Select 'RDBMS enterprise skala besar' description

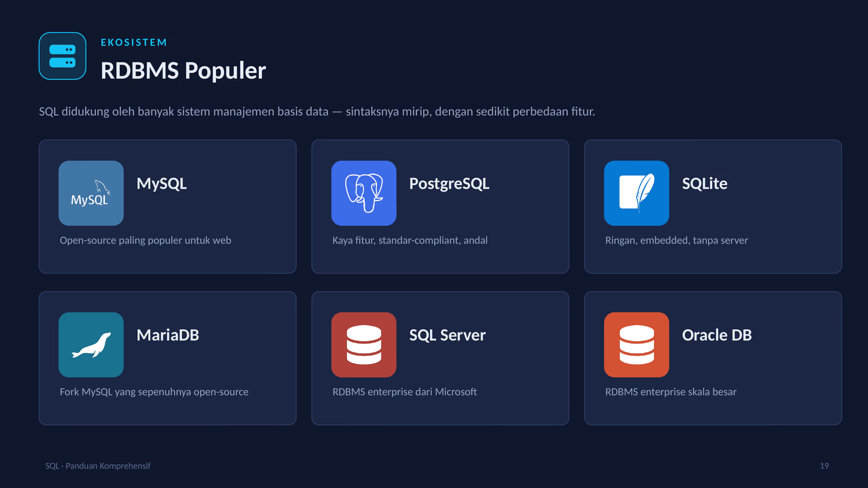(x=671, y=392)
